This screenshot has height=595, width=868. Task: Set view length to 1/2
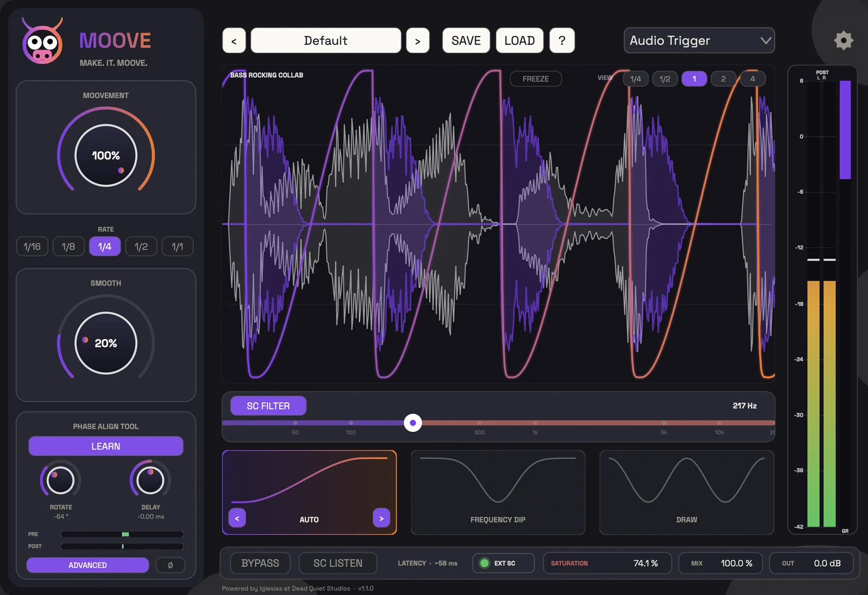click(665, 79)
